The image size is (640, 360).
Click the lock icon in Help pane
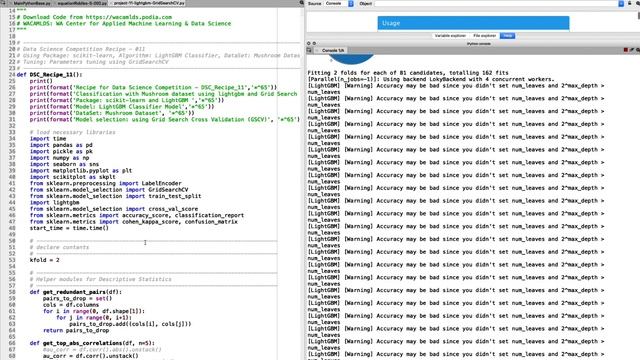click(x=630, y=3)
